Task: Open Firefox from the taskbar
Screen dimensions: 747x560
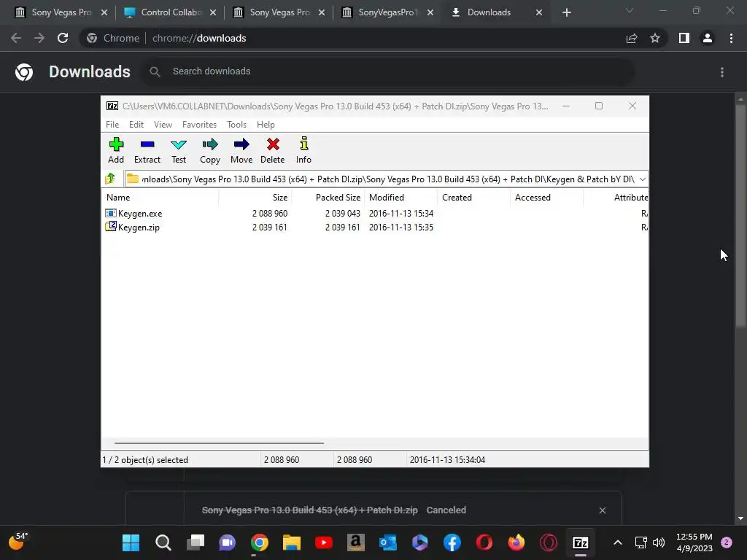Action: tap(516, 542)
